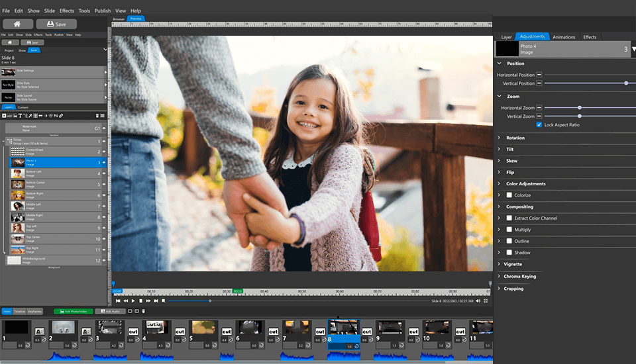The image size is (636, 364).
Task: Collapse the Position section
Action: click(499, 64)
